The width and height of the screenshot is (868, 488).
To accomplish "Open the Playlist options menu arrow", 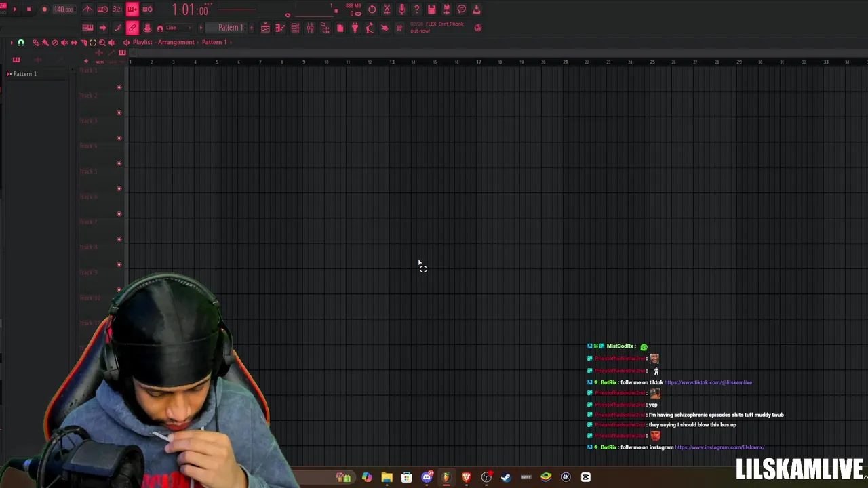I will 12,42.
